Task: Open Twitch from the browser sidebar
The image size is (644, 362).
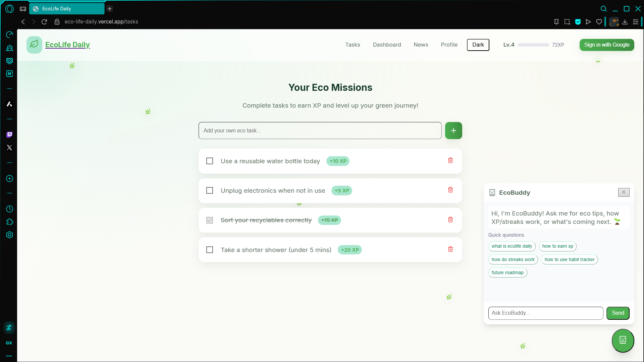Action: 9,135
